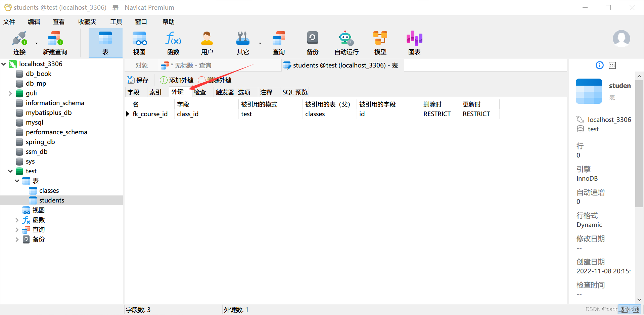644x315 pixels.
Task: Switch to the 索引 tab
Action: (156, 92)
